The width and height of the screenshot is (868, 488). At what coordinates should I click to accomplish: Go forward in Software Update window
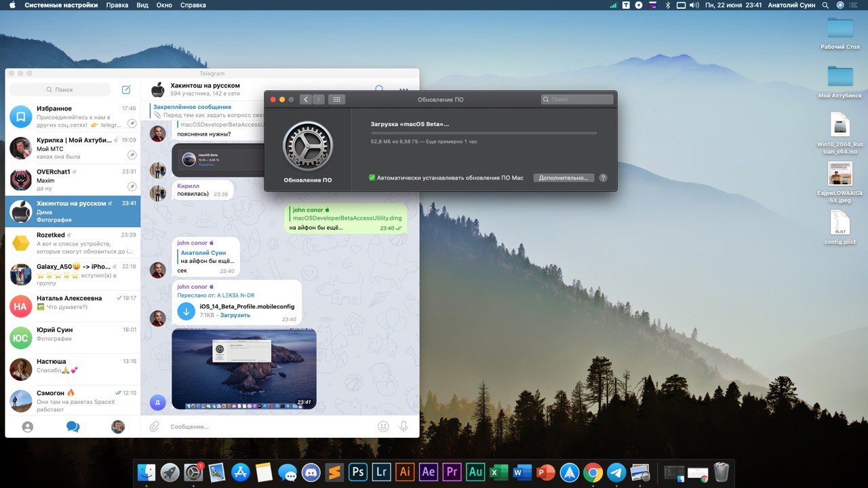[319, 100]
